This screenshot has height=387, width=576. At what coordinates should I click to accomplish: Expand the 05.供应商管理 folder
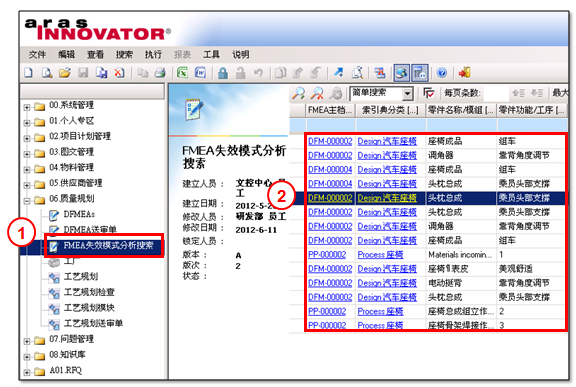pyautogui.click(x=27, y=185)
